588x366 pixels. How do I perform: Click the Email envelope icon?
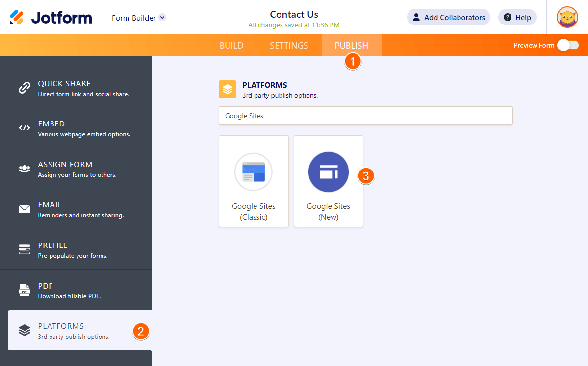[x=25, y=209]
